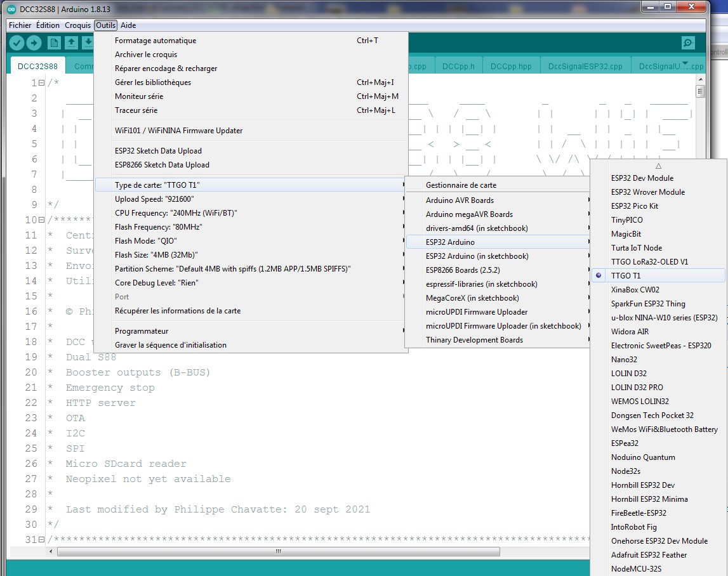Open the ESP8266 Boards (2.5.2) submenu
Screen dimensions: 728x576
(498, 270)
